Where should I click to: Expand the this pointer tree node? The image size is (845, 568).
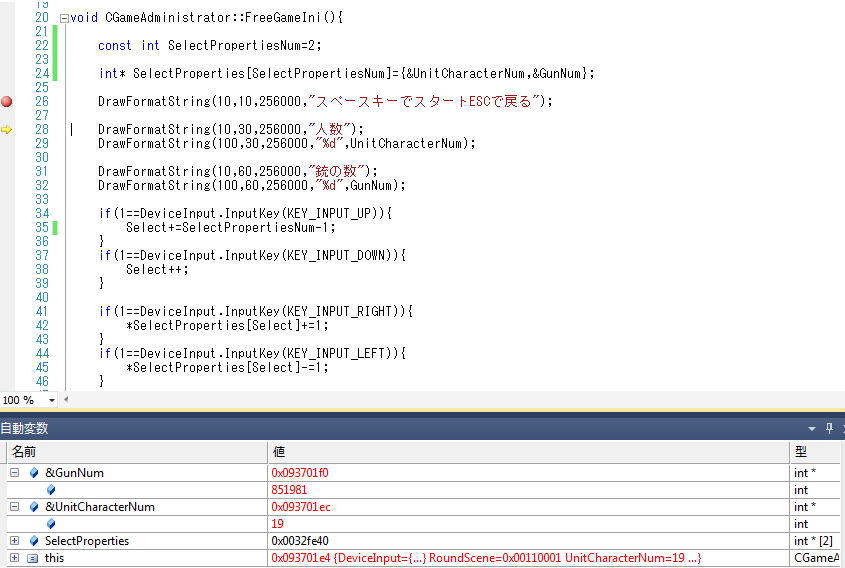[14, 558]
